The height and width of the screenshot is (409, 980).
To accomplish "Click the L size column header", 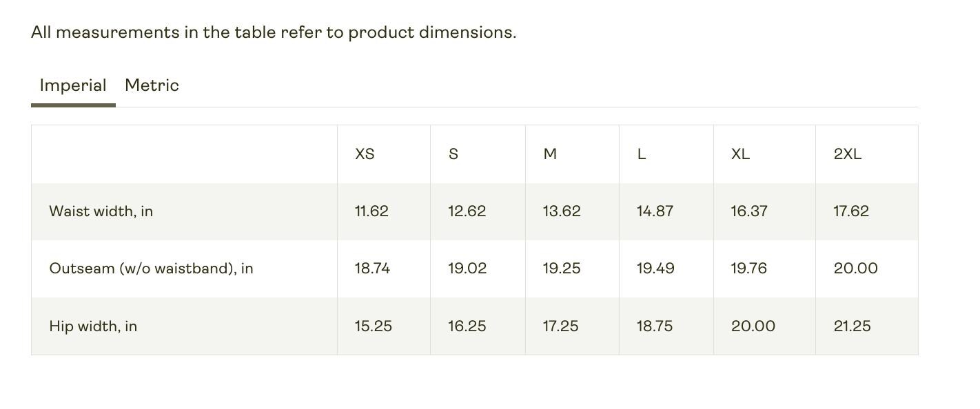I will [x=641, y=154].
